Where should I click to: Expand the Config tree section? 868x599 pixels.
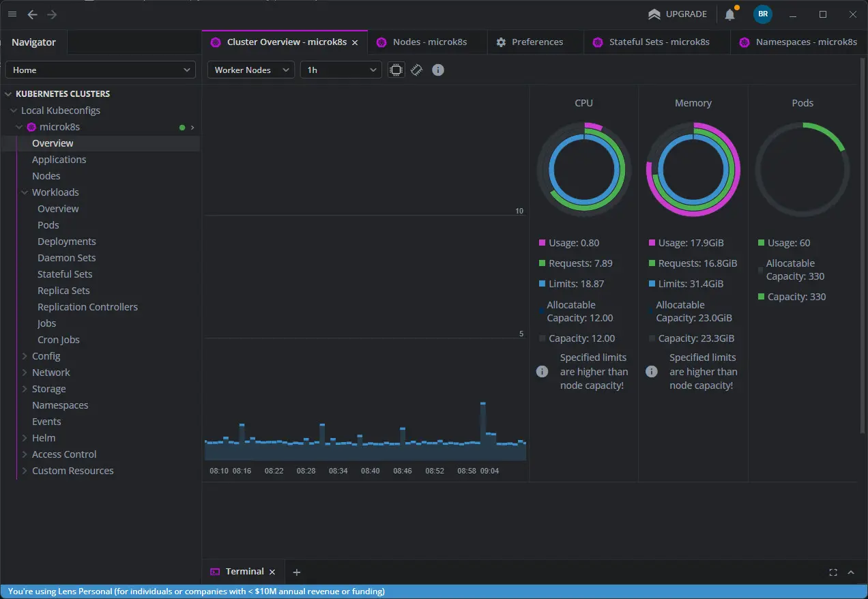coord(25,356)
